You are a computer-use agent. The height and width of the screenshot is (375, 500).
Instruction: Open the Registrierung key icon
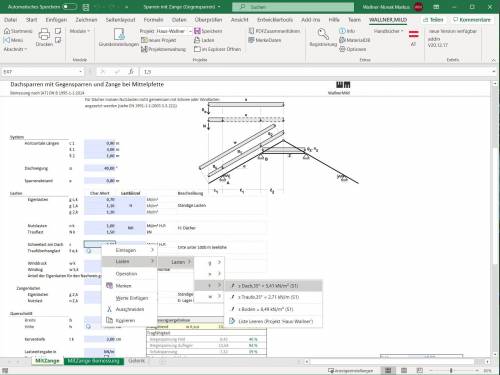click(x=323, y=34)
